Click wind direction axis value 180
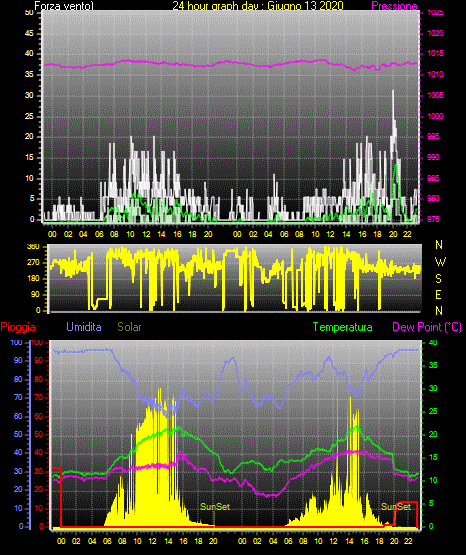The width and height of the screenshot is (466, 555). (x=34, y=279)
